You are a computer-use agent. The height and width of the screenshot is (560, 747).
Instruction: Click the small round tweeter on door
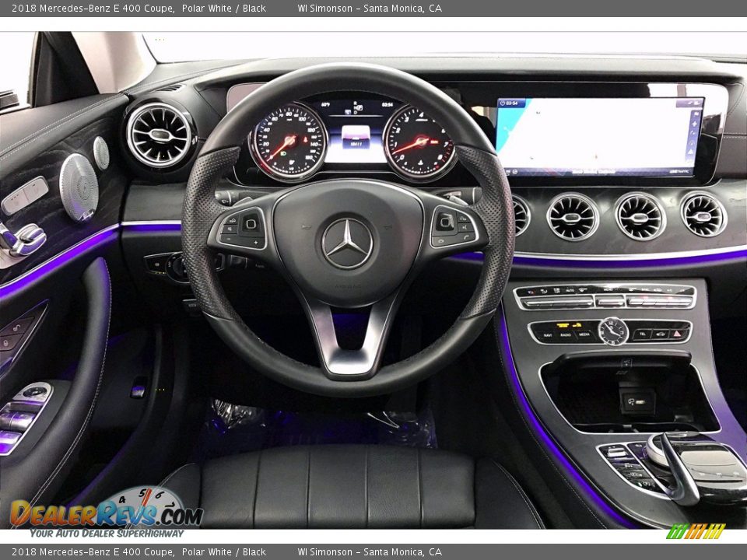pos(101,153)
